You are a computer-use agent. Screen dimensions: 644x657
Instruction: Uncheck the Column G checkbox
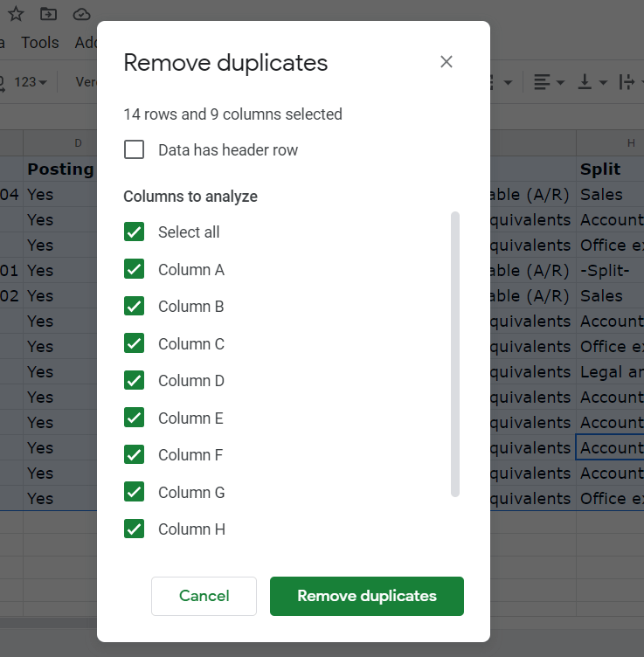pos(134,492)
